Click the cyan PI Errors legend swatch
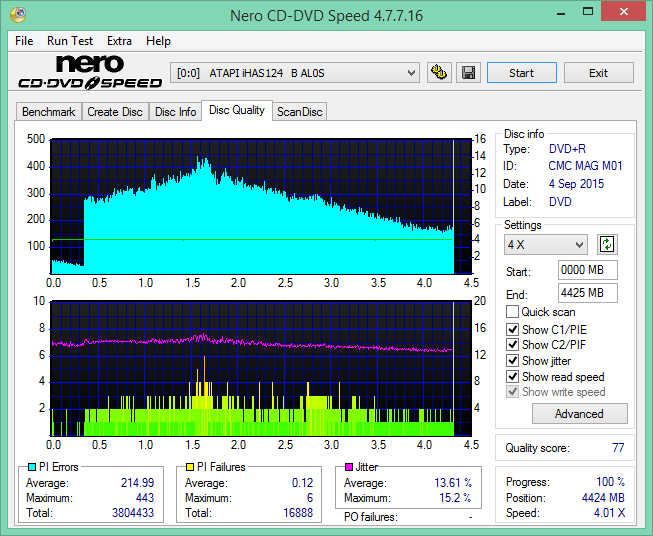This screenshot has height=536, width=653. tap(32, 467)
